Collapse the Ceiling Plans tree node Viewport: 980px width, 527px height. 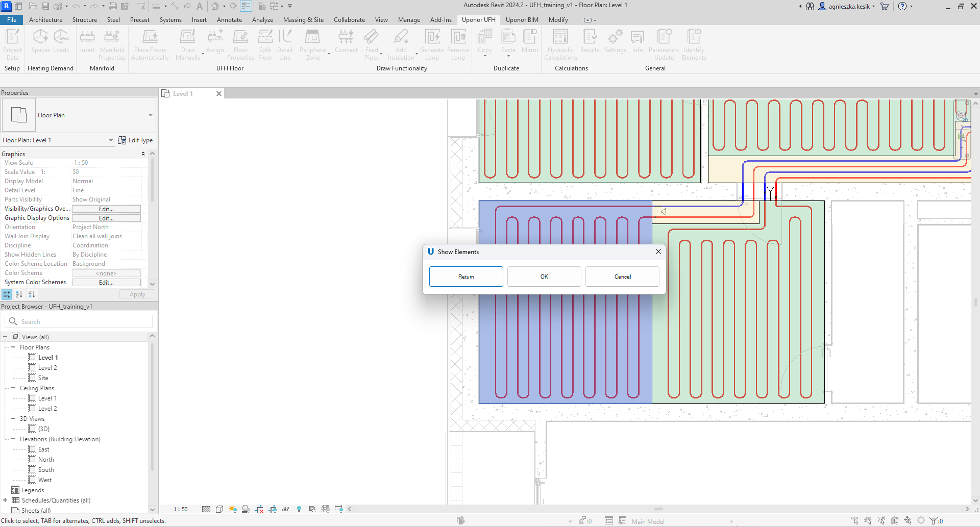click(x=13, y=388)
